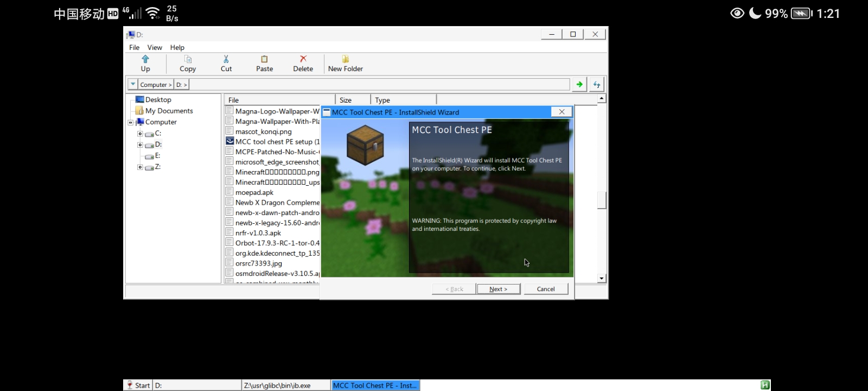Select Orbot-17.9.3-RC-1-tor file
868x391 pixels.
(x=273, y=243)
